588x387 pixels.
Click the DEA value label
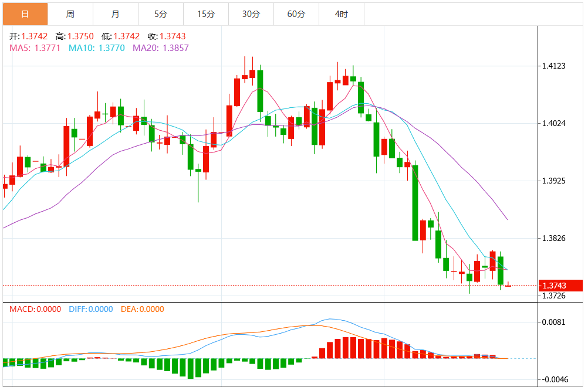tap(142, 309)
